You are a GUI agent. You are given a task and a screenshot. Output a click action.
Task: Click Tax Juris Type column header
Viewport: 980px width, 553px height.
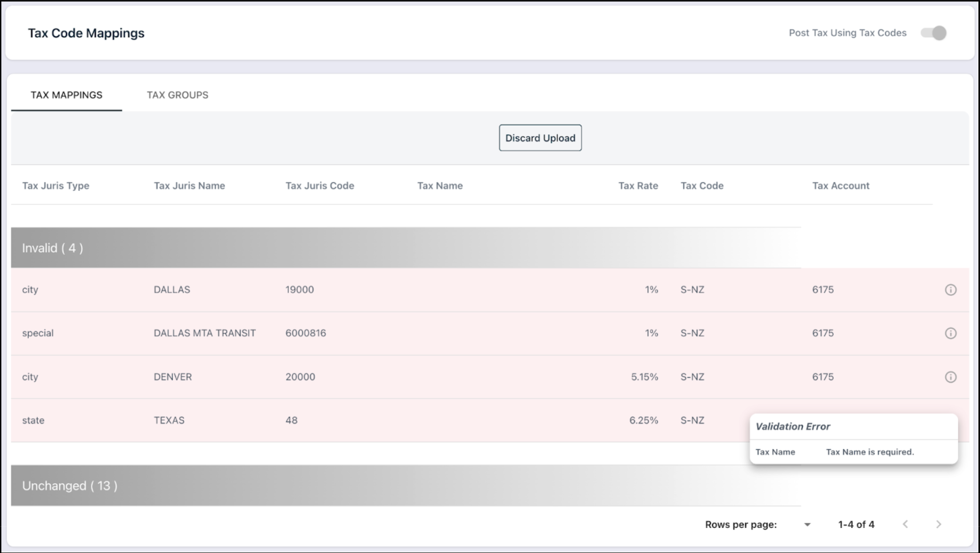56,186
